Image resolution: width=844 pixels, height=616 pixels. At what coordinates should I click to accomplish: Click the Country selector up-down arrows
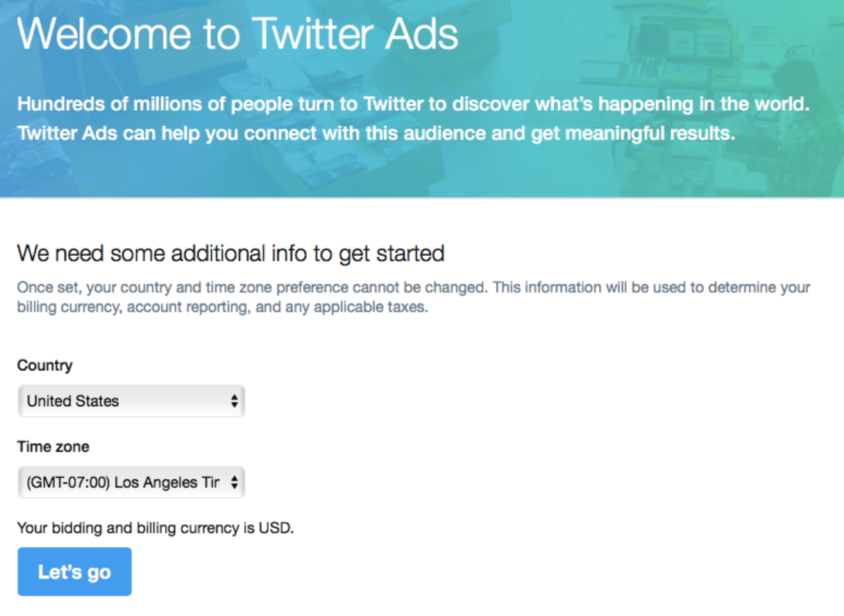pyautogui.click(x=234, y=401)
